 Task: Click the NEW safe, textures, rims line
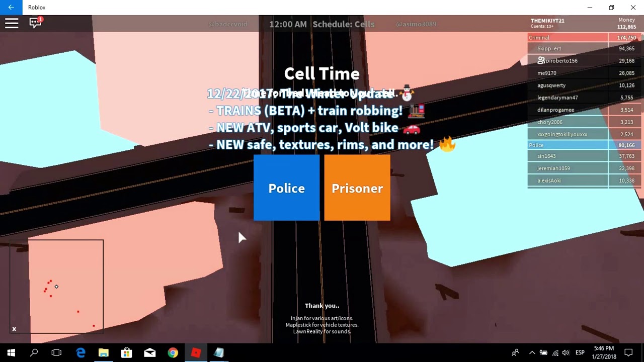332,145
